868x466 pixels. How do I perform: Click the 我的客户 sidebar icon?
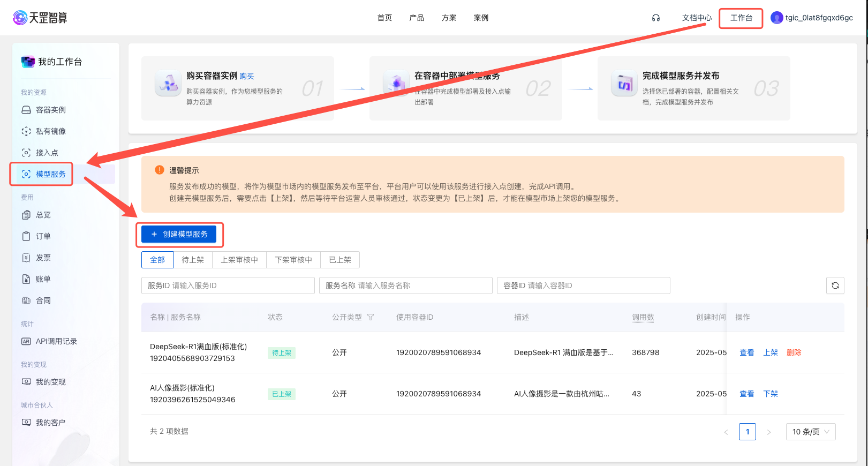(x=26, y=423)
